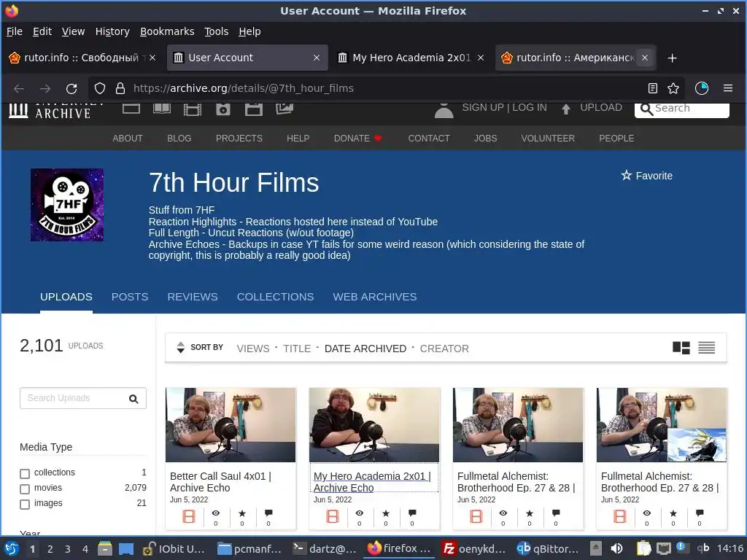
Task: Open the qBittorrent taskbar entry
Action: pyautogui.click(x=549, y=548)
